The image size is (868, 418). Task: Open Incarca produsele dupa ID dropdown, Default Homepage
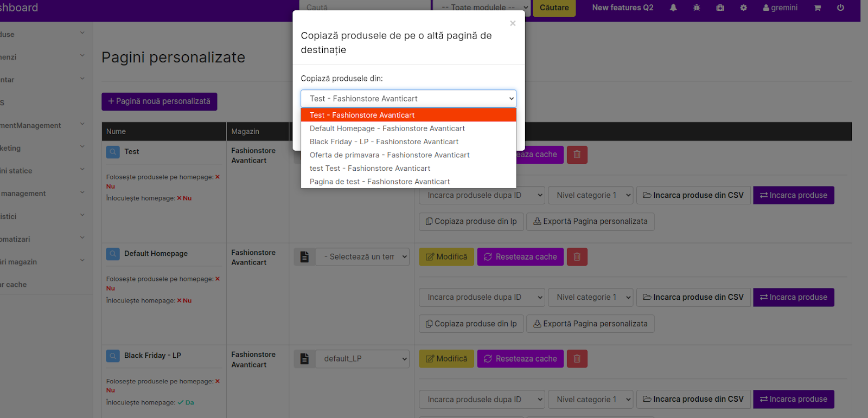482,297
